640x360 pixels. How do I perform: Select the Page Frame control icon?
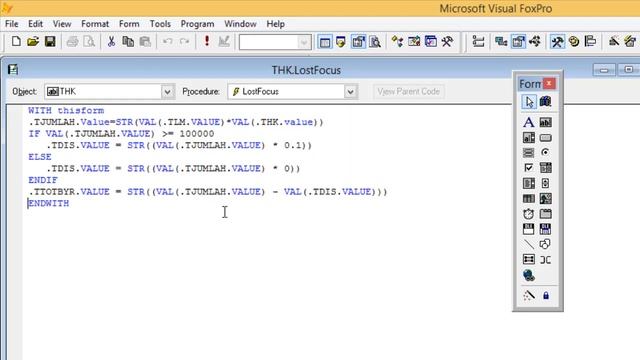pos(546,214)
